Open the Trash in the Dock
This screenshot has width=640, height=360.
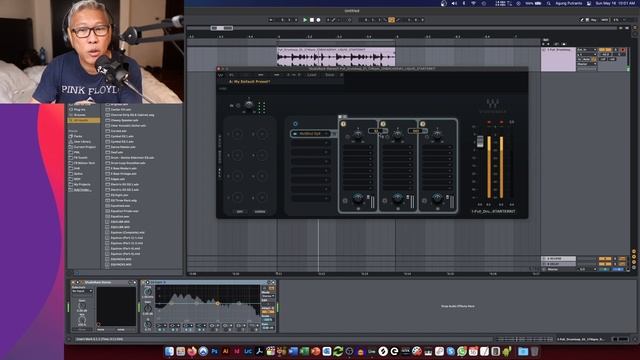pyautogui.click(x=534, y=351)
